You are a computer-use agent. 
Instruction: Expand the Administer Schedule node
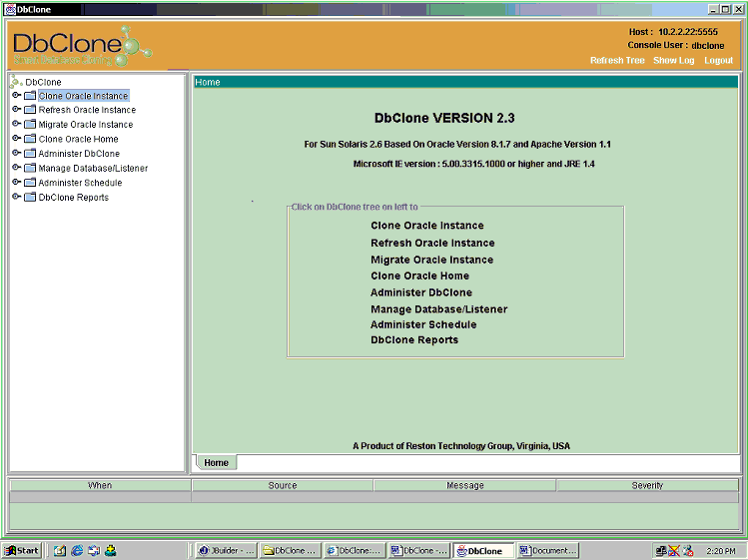pyautogui.click(x=16, y=182)
